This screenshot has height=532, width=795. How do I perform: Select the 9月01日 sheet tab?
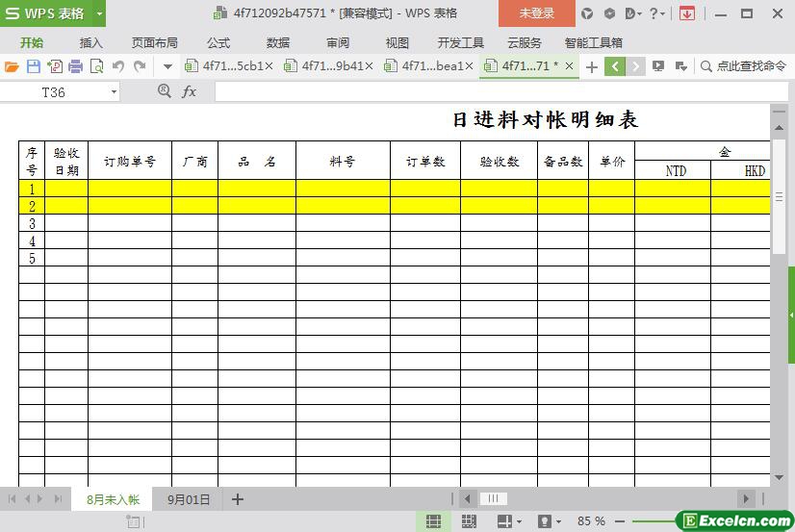click(188, 499)
